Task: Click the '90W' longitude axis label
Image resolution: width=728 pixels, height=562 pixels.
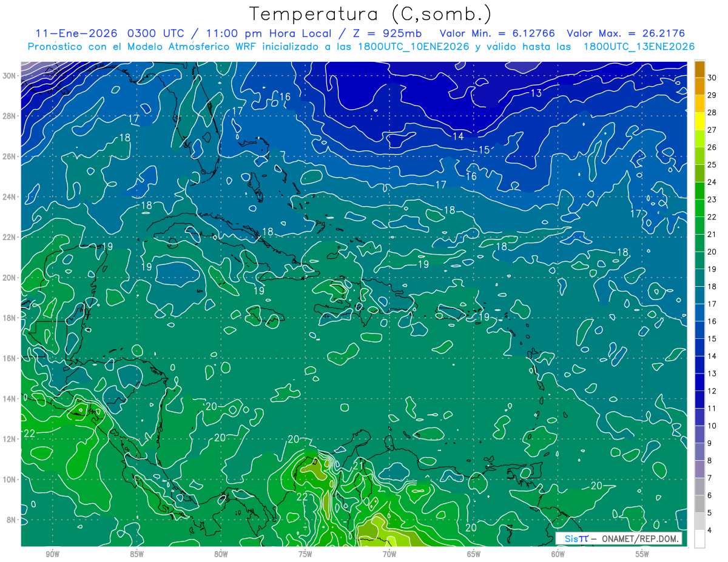Action: pyautogui.click(x=53, y=554)
